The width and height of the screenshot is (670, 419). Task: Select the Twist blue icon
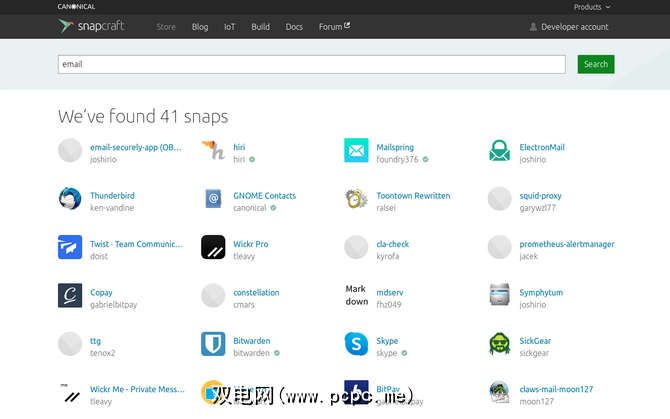coord(70,247)
